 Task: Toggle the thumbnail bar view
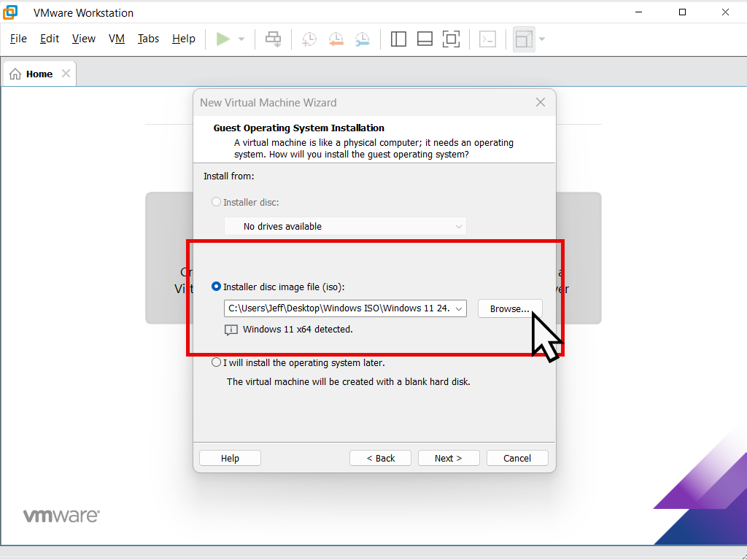[425, 39]
